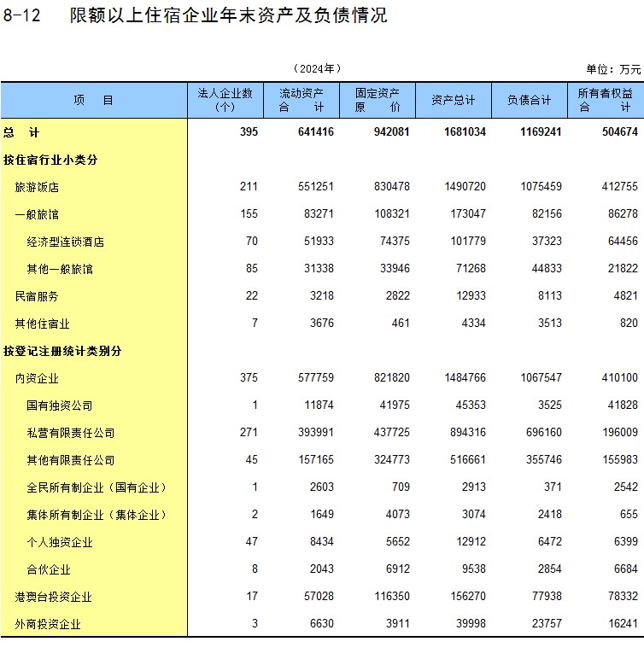Select the 个人独资企业 row label
The image size is (644, 665).
coord(60,542)
